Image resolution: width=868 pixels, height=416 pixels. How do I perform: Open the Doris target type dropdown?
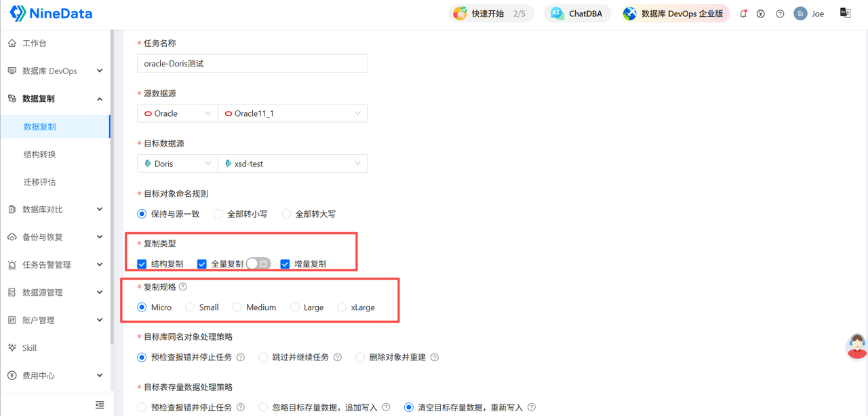(x=178, y=164)
